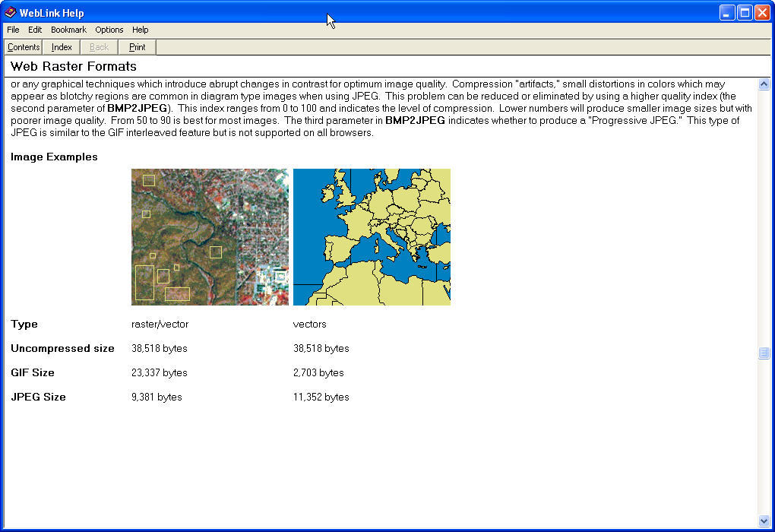Click the Uncompressed size row label
This screenshot has height=532, width=775.
click(62, 348)
